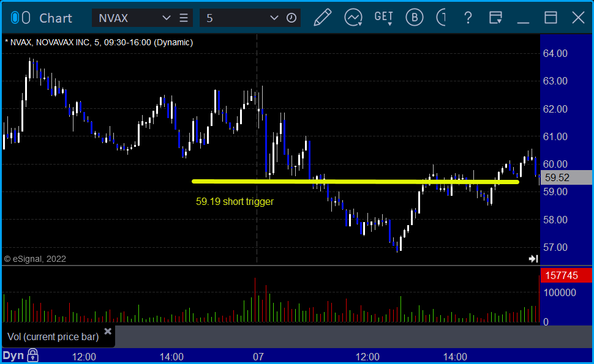Click the Dyn mode label
The height and width of the screenshot is (364, 594).
point(13,355)
